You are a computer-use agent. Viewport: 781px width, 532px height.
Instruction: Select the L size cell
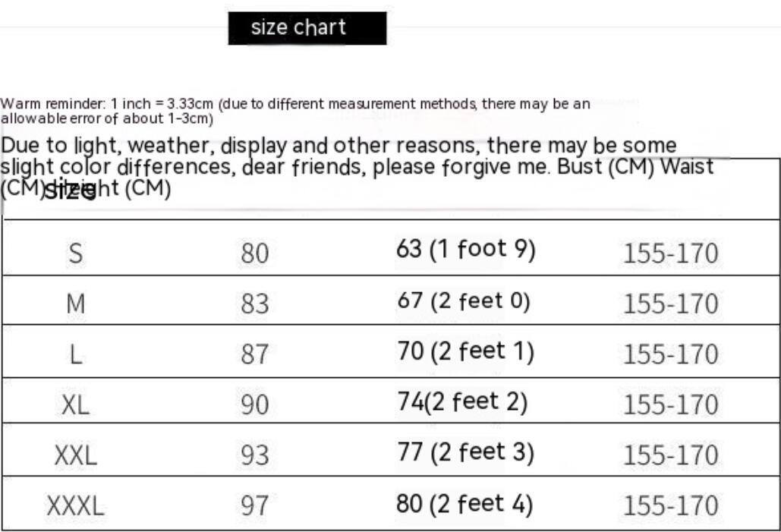(75, 354)
